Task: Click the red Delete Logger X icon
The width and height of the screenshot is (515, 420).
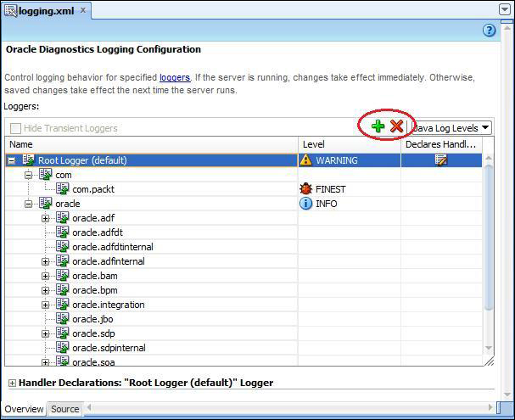Action: tap(396, 127)
